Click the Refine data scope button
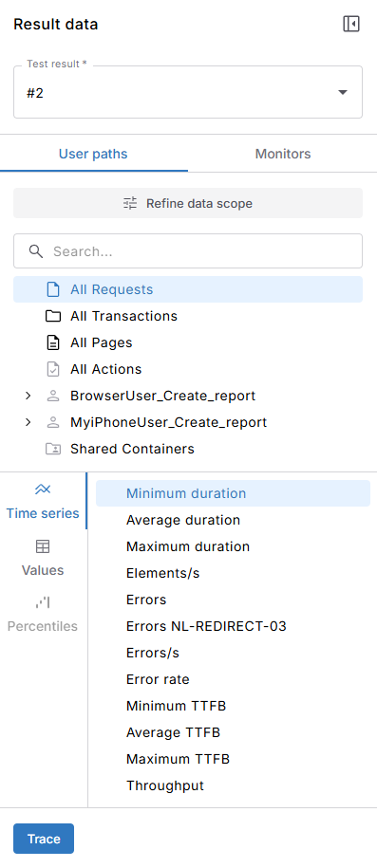 (x=188, y=203)
